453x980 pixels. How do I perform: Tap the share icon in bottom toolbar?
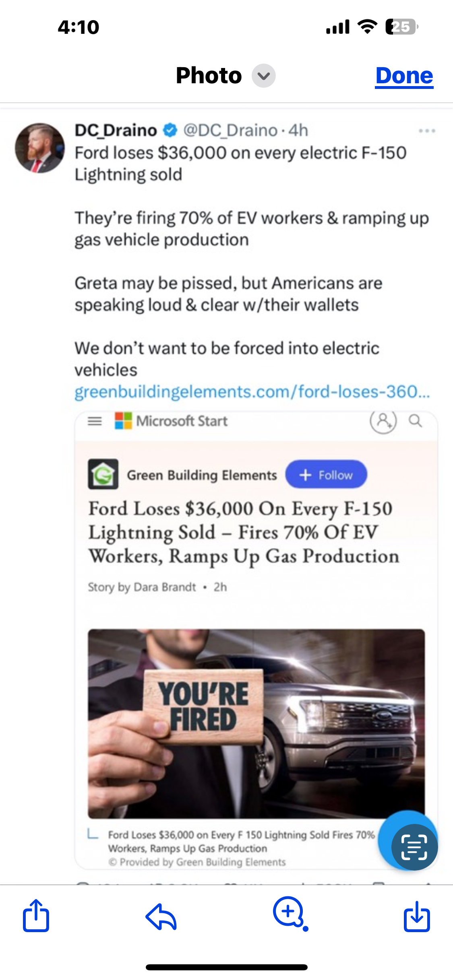(x=36, y=916)
